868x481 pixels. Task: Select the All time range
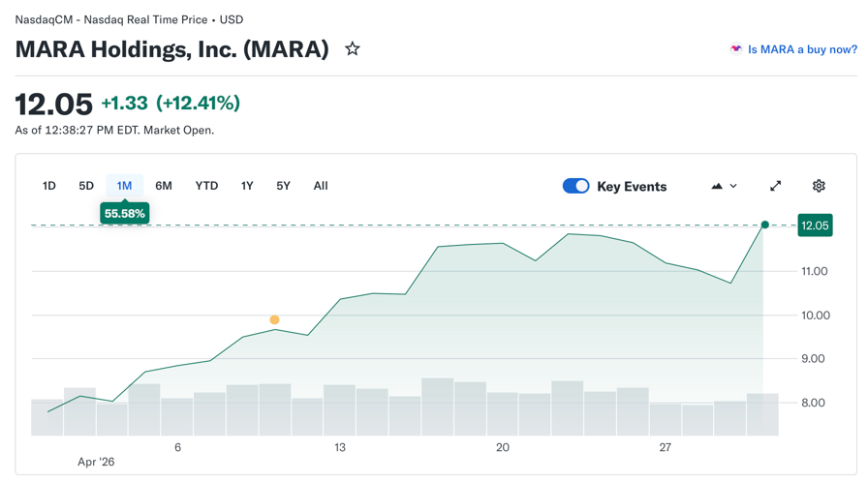pos(321,186)
